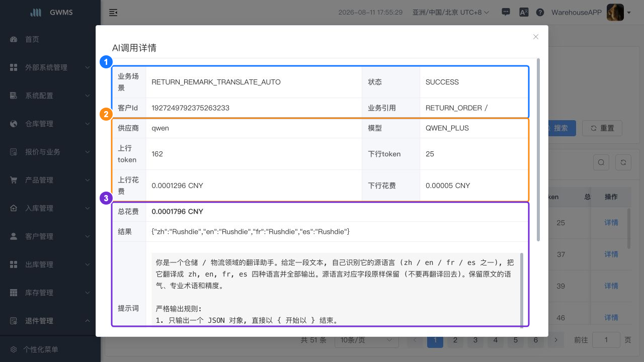Go to 首页 in the sidebar

pyautogui.click(x=50, y=39)
